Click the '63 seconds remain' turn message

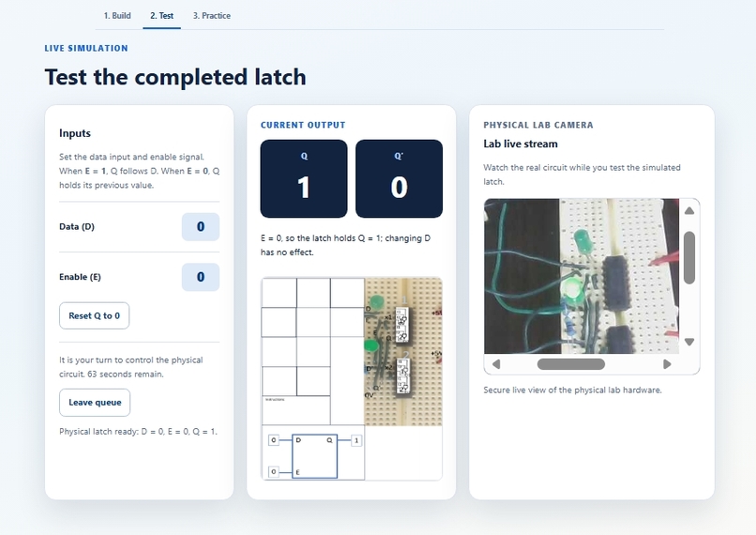click(x=130, y=367)
